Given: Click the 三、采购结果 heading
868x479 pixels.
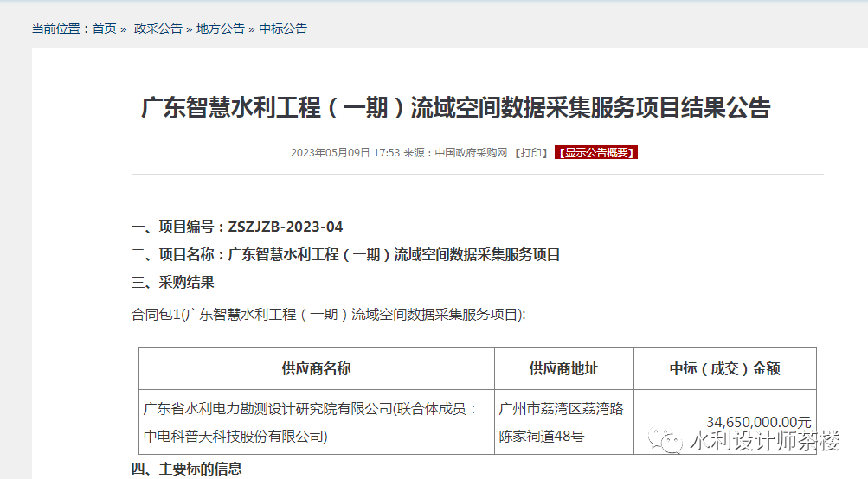Looking at the screenshot, I should click(x=173, y=283).
